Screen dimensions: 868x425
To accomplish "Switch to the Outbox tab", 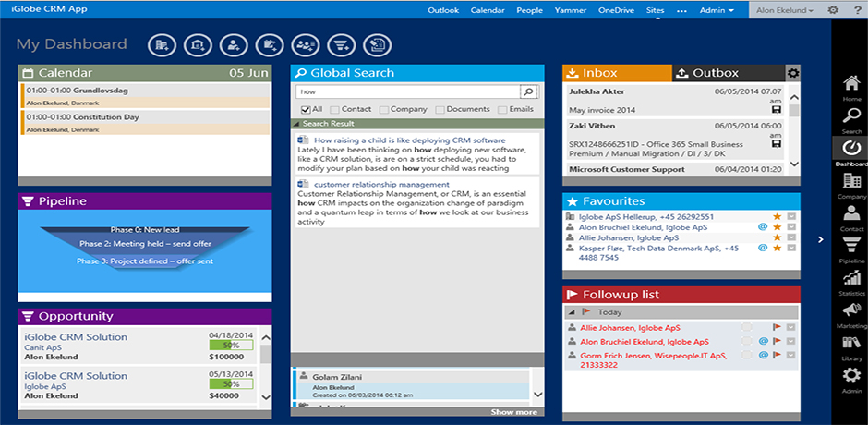I will coord(729,73).
